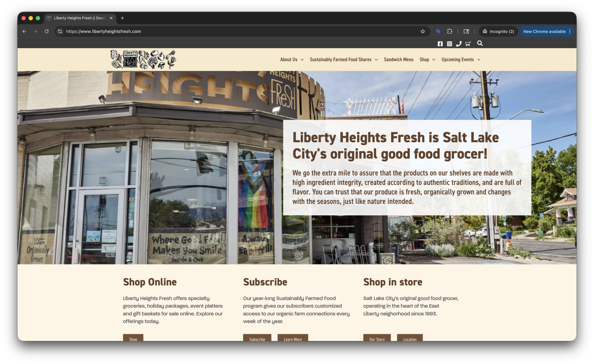
Task: Click the Subscribe section heading
Action: click(x=265, y=282)
